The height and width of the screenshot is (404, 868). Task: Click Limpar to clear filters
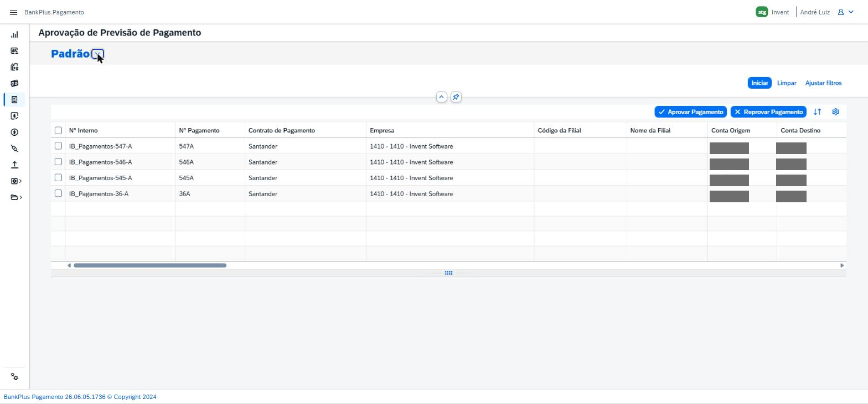787,83
